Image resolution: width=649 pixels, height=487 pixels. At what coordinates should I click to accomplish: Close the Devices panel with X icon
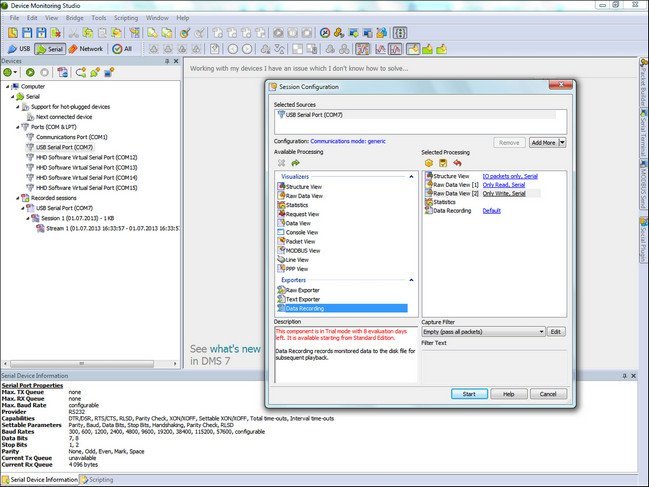[176, 61]
